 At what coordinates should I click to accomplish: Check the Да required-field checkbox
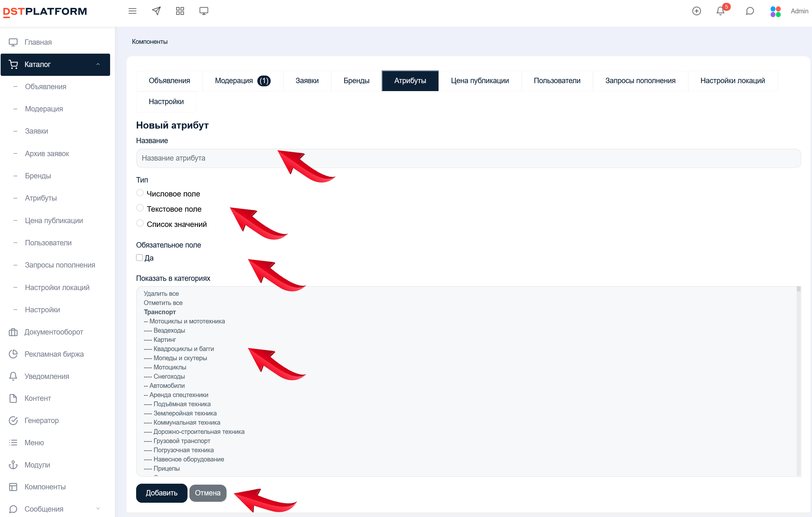click(x=140, y=258)
